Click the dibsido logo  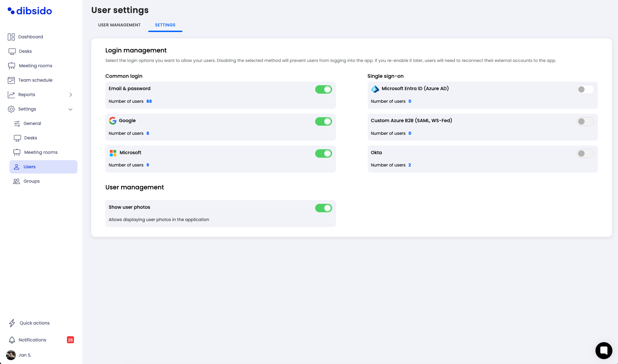click(30, 11)
